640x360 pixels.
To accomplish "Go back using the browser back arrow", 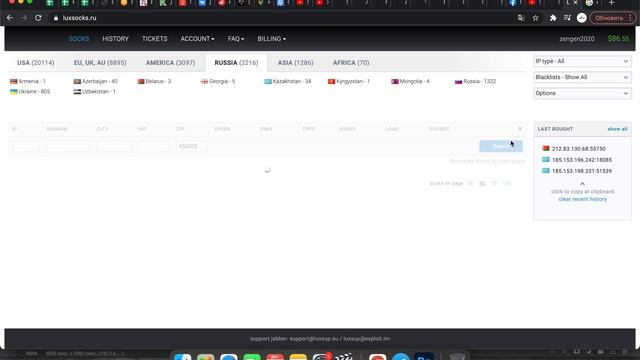I will (x=10, y=18).
